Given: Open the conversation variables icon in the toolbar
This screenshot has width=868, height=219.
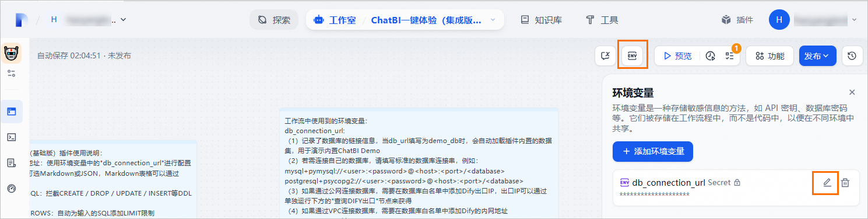Looking at the screenshot, I should 606,55.
